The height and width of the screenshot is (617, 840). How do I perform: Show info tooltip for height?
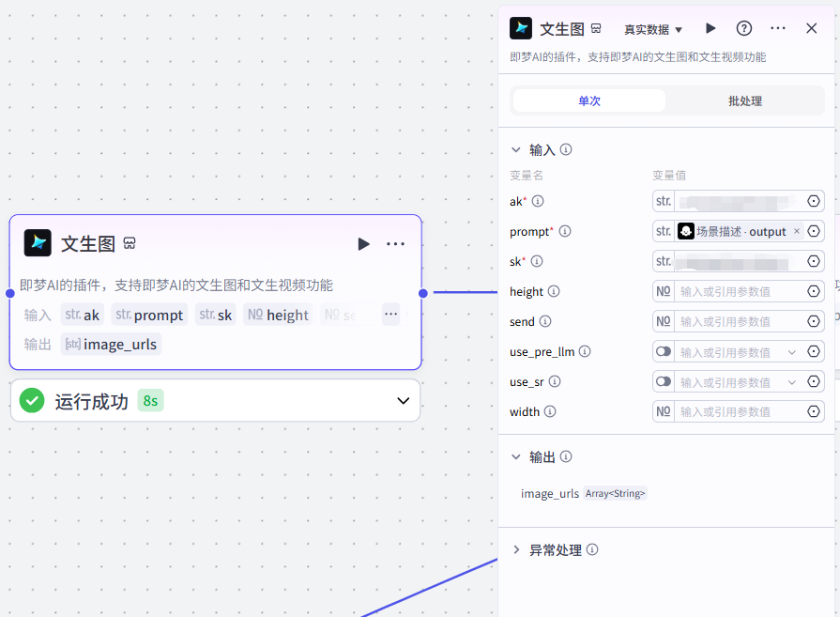pyautogui.click(x=554, y=291)
